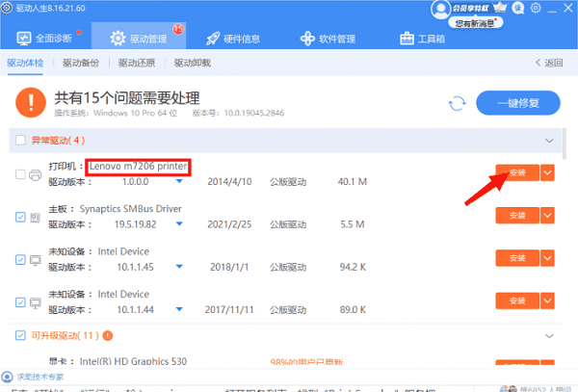578x392 pixels.
Task: Check the Lenovo m7206 printer checkbox
Action: click(x=21, y=173)
